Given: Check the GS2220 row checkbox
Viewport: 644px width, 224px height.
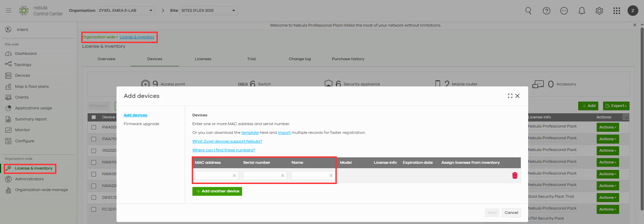Looking at the screenshot, I should (x=94, y=151).
